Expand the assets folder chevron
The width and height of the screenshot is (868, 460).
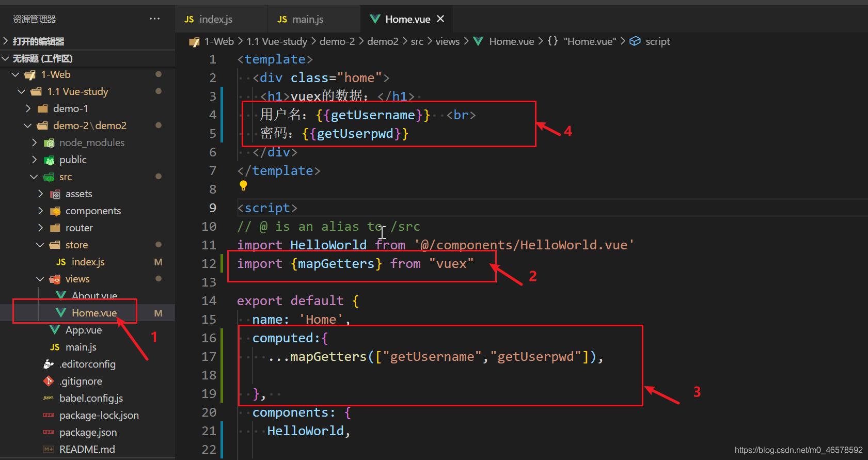[x=41, y=194]
